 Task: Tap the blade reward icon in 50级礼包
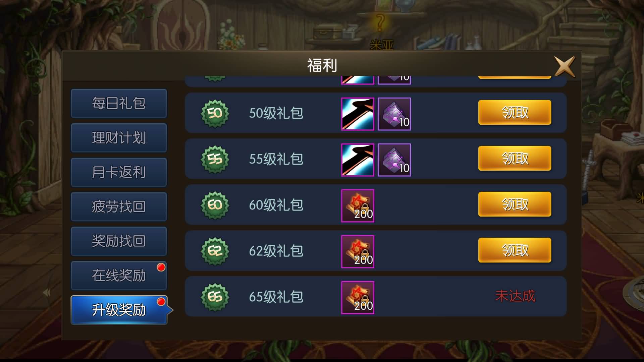coord(358,114)
